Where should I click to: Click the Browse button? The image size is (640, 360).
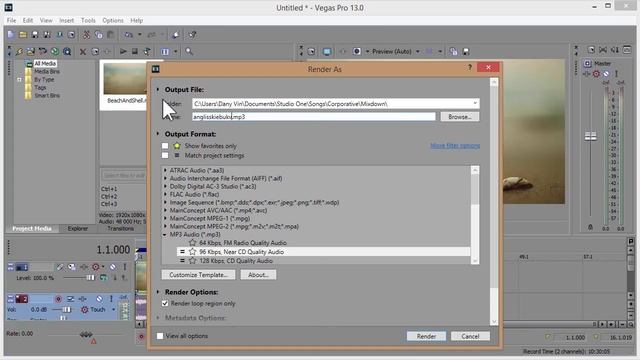(460, 117)
